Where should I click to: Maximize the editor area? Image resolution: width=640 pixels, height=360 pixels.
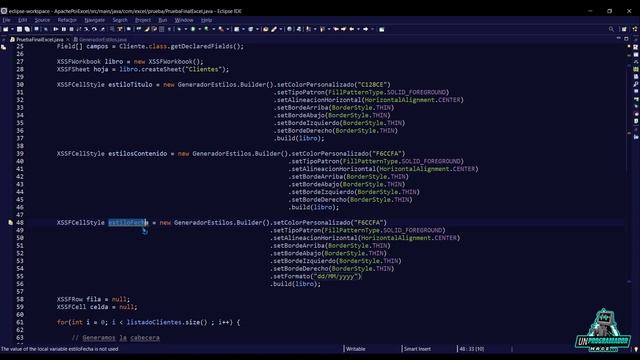(626, 39)
